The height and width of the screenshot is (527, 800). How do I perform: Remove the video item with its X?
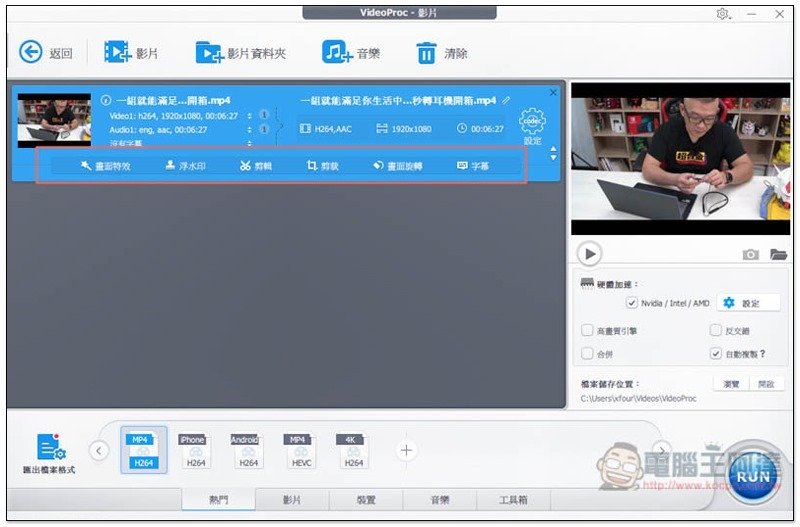click(554, 92)
